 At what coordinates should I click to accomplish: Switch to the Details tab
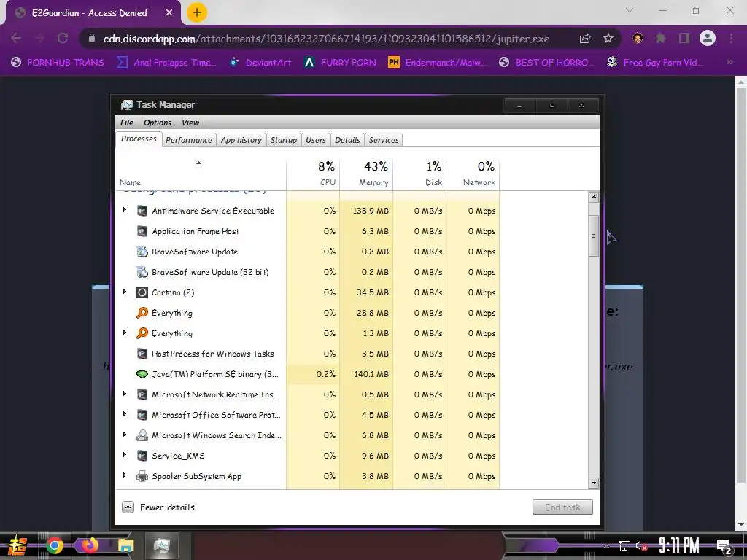click(x=347, y=140)
